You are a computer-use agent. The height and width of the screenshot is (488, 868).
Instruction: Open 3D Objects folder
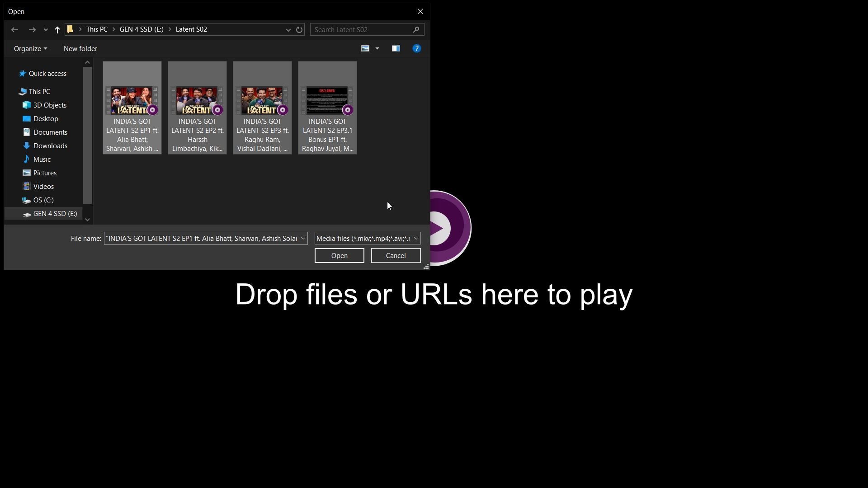[x=45, y=105]
